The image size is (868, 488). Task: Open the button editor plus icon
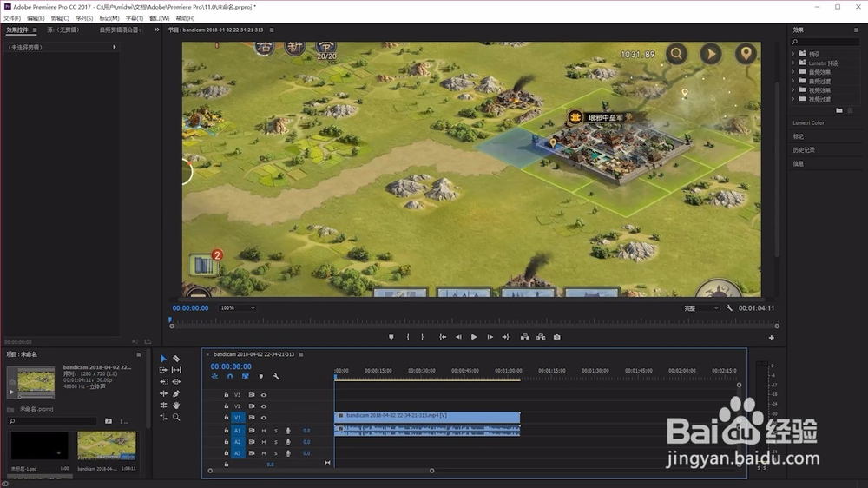pos(771,337)
